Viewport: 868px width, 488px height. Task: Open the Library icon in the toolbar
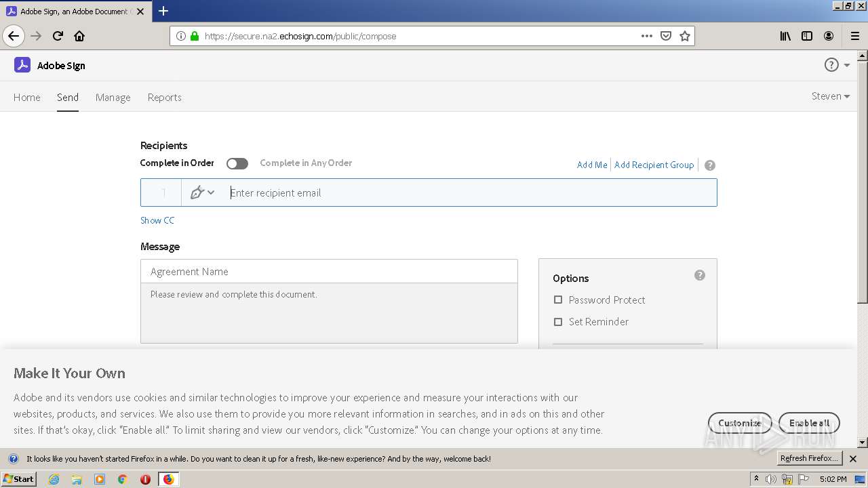click(x=785, y=36)
